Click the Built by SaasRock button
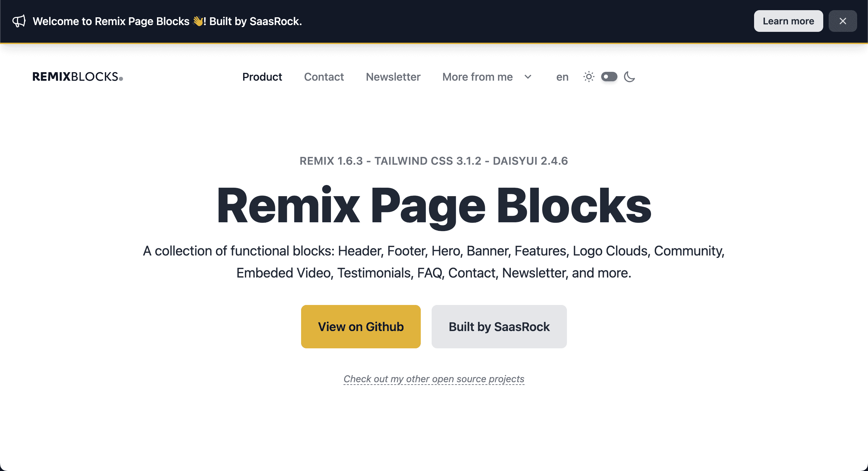This screenshot has height=471, width=868. [499, 327]
